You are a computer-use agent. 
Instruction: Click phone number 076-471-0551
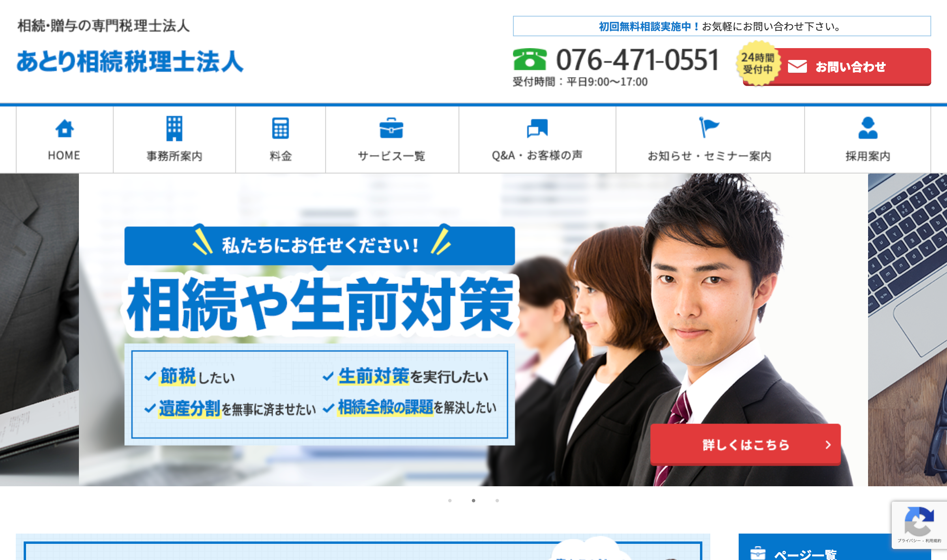click(x=637, y=60)
